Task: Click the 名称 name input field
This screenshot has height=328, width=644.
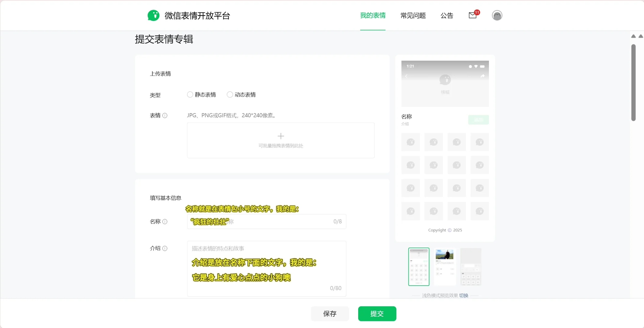Action: (x=266, y=221)
